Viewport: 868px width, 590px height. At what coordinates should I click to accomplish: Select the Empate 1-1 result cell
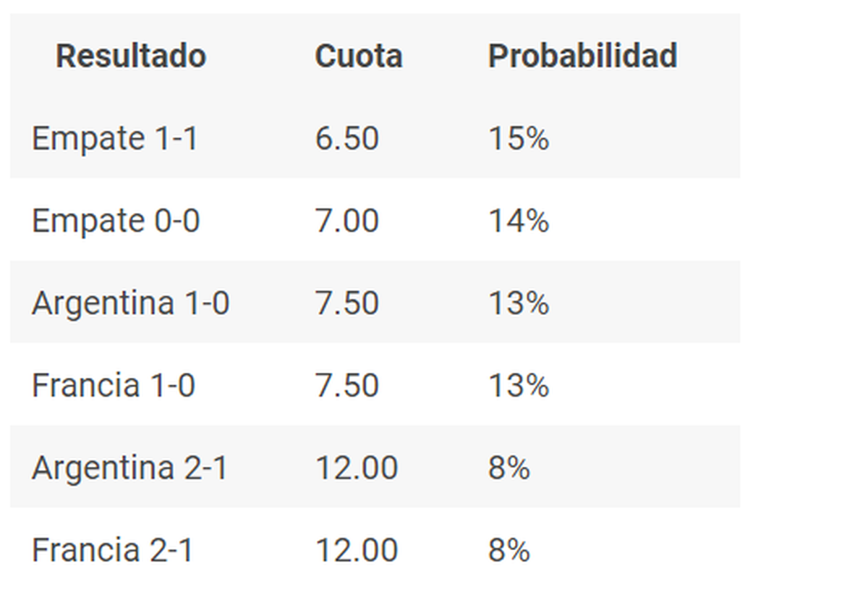(114, 138)
